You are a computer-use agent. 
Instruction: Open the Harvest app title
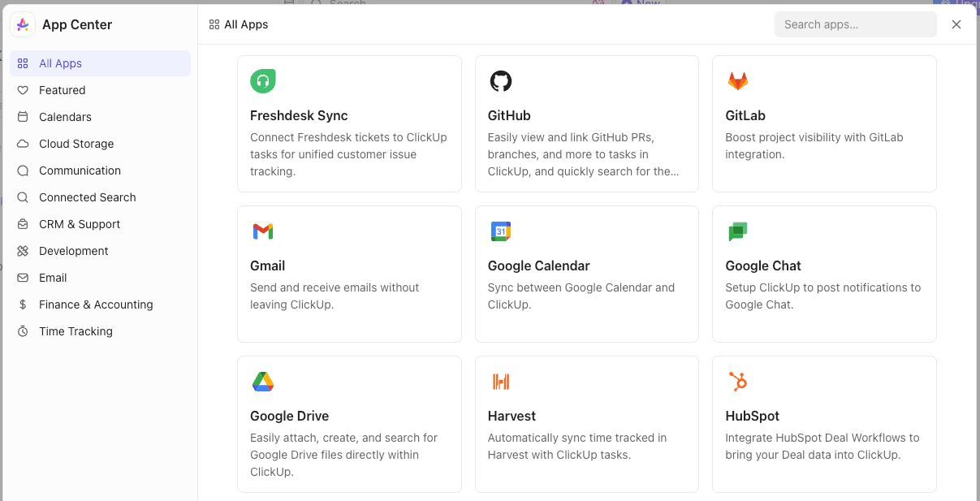tap(512, 416)
